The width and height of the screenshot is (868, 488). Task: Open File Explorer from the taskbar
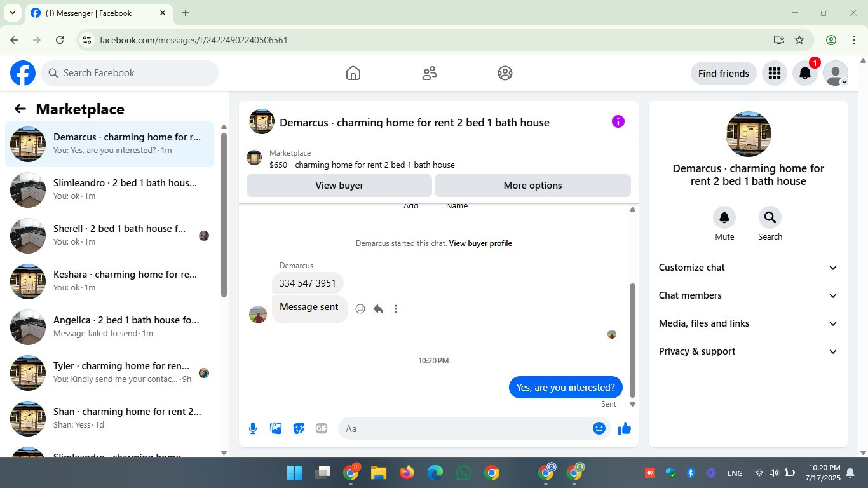[379, 473]
